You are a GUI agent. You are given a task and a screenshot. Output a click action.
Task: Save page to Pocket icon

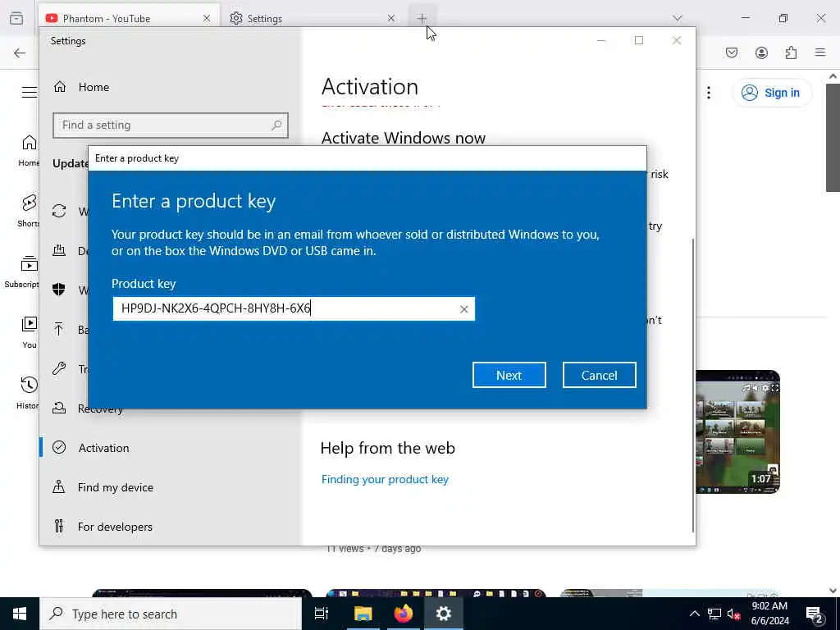tap(732, 52)
